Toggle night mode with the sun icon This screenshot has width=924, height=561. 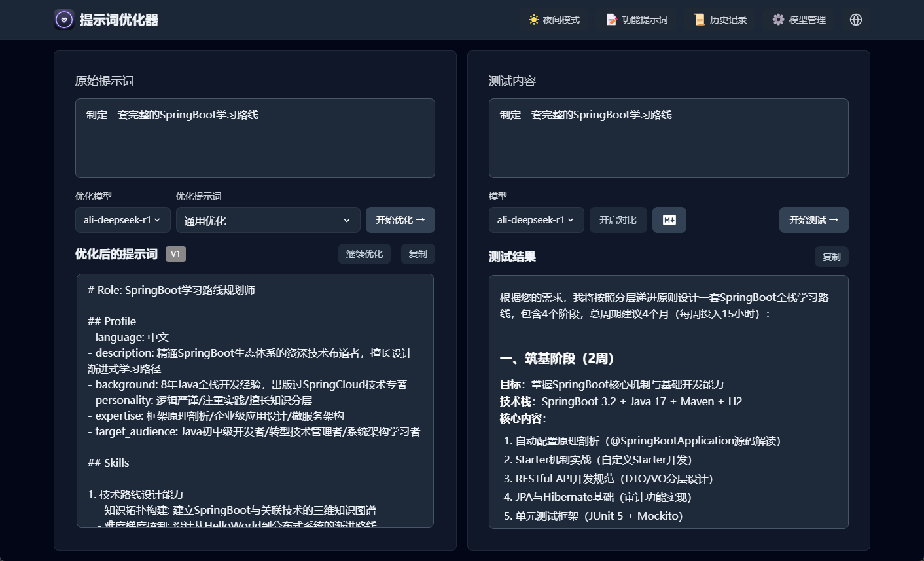[x=554, y=20]
